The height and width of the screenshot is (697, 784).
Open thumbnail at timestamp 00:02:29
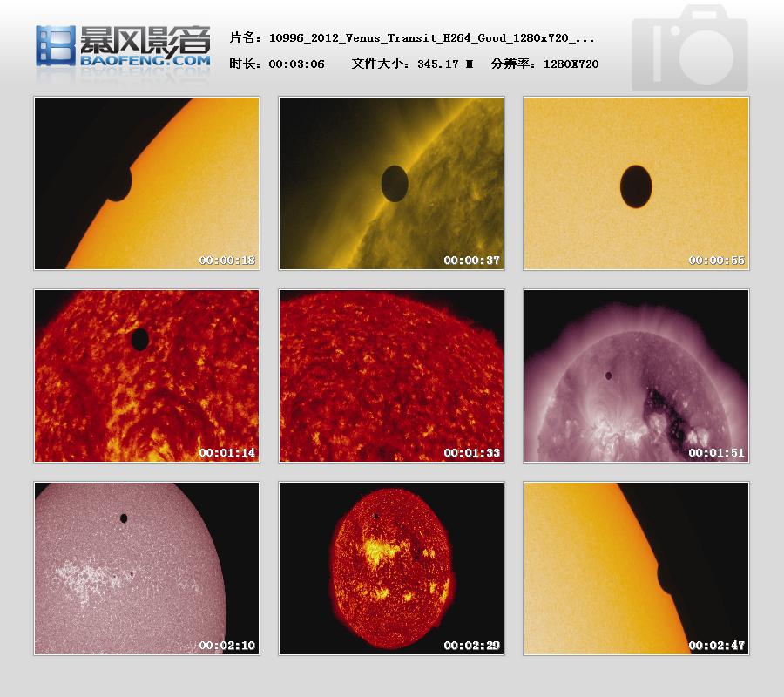pos(391,568)
